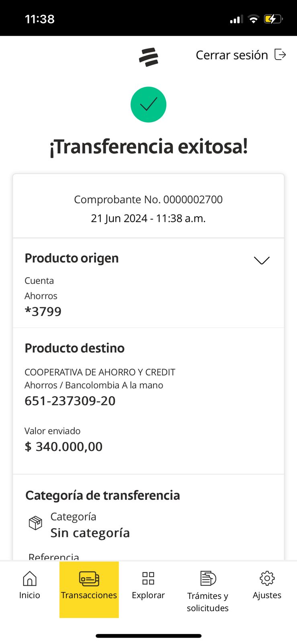Open the Ajustes gear icon

click(267, 578)
